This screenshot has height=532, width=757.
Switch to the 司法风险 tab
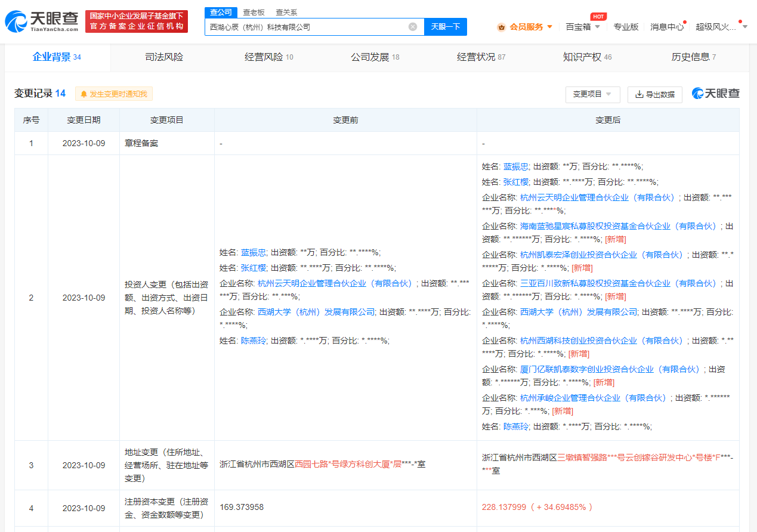pos(164,57)
